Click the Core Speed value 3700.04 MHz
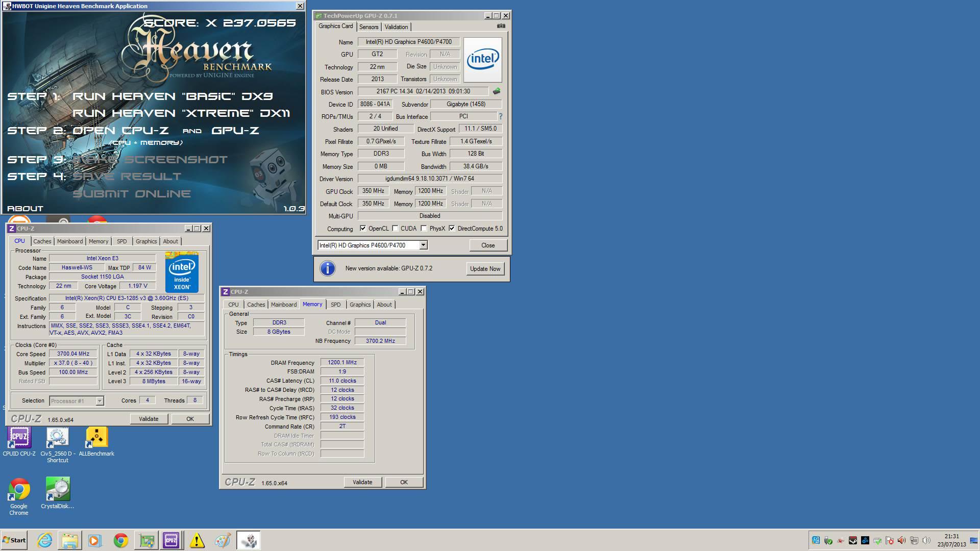 [x=73, y=354]
